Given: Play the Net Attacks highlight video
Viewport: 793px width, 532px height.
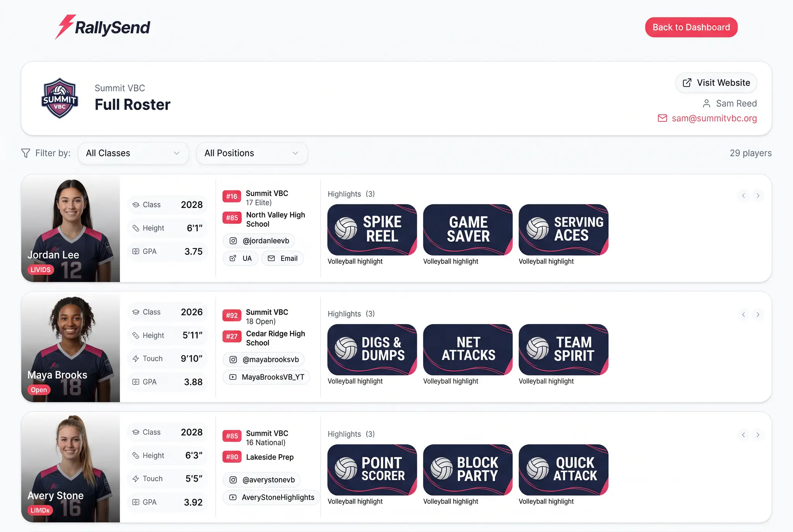Looking at the screenshot, I should coord(468,350).
